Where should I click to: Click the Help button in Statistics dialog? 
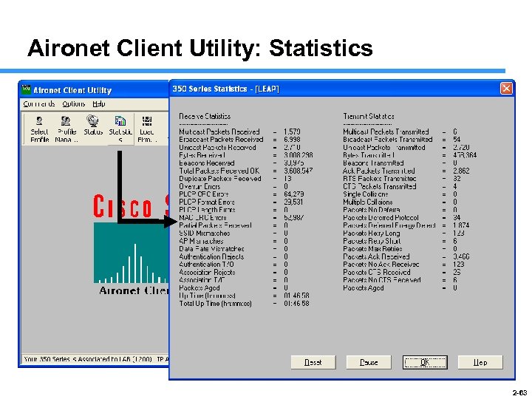pyautogui.click(x=480, y=362)
